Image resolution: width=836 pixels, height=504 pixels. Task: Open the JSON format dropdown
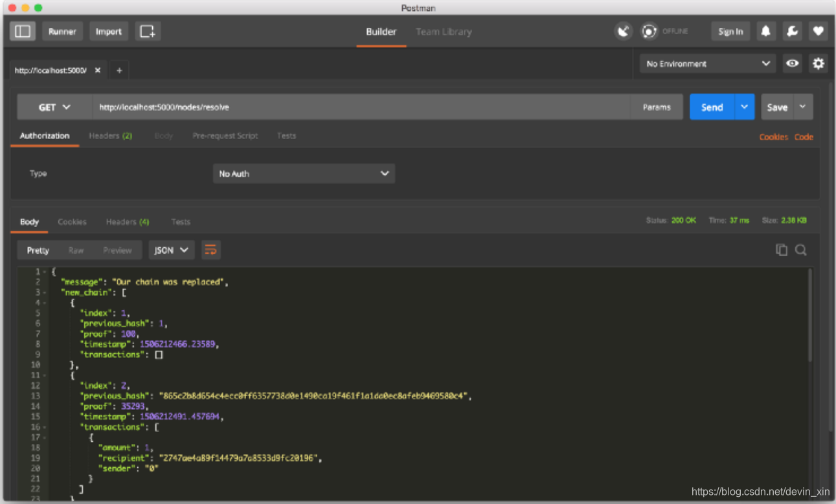click(x=171, y=250)
